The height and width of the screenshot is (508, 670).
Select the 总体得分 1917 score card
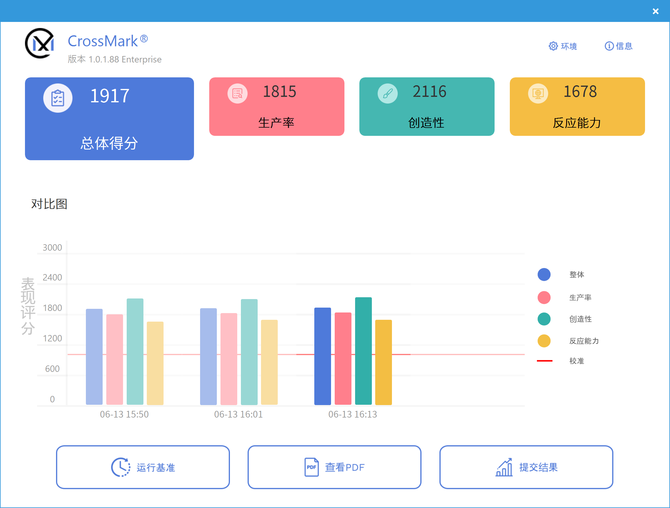tap(109, 119)
